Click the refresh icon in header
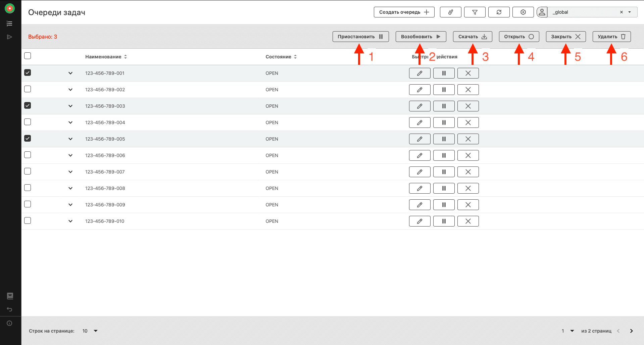 [499, 12]
